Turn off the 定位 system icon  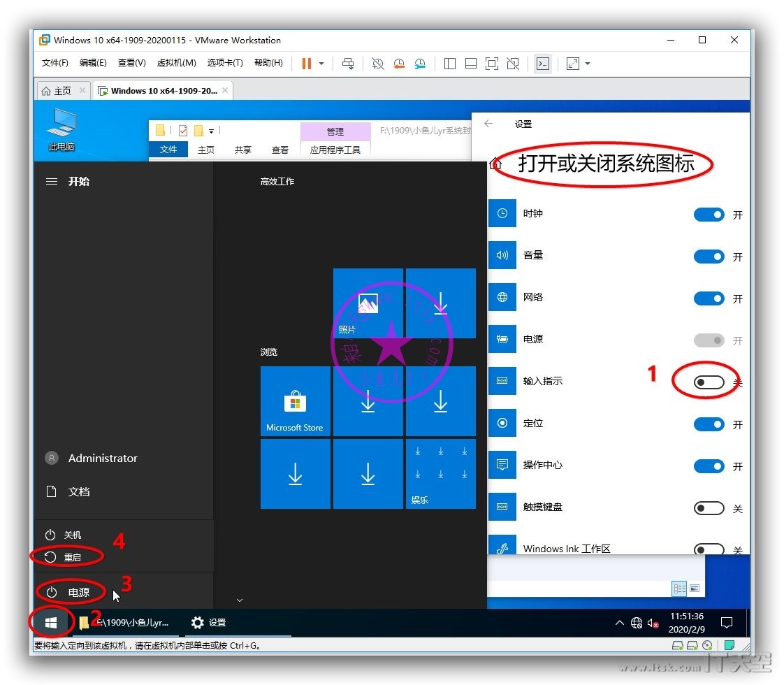click(x=709, y=424)
